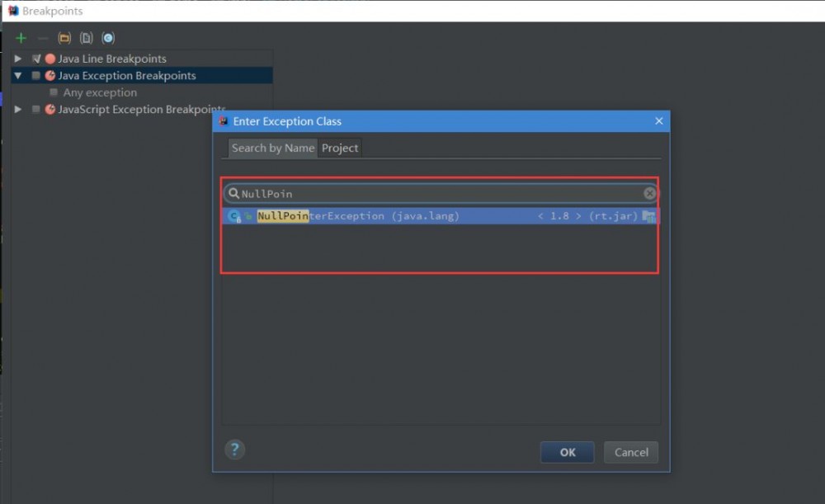Click the search magnifier icon in the search field
This screenshot has height=504, width=825.
pos(235,193)
